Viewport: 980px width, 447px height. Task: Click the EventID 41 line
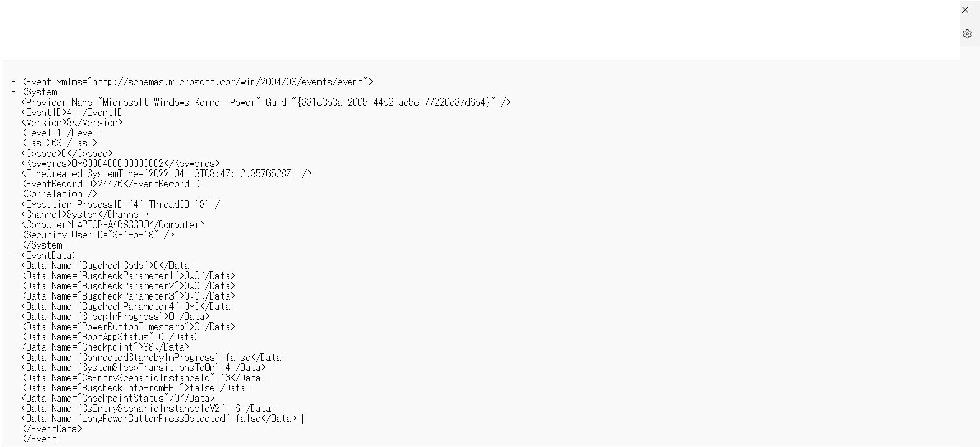tap(75, 112)
